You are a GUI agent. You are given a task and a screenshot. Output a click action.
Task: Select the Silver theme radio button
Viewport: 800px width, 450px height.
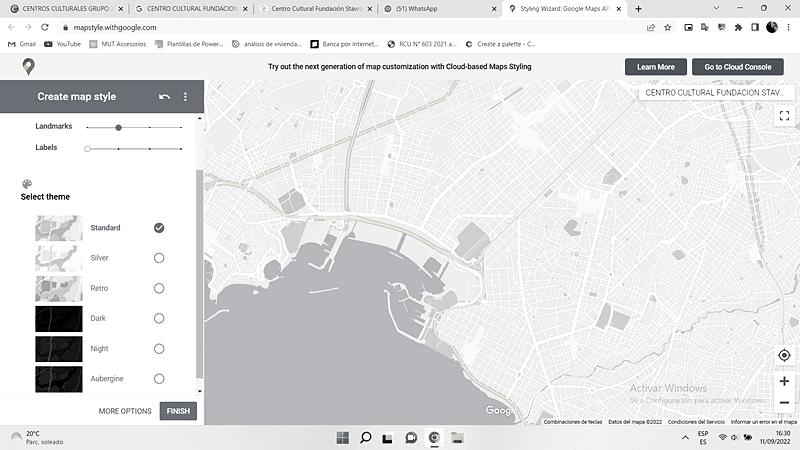point(159,258)
